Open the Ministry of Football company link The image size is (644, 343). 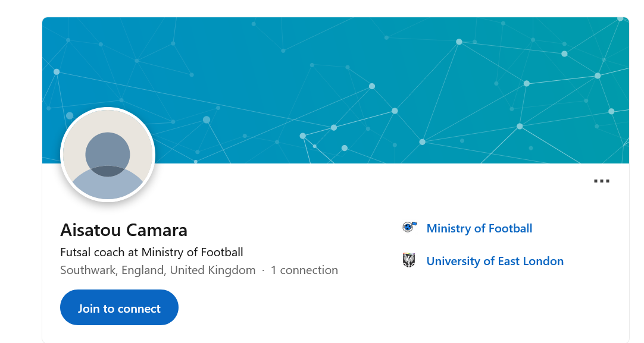click(x=479, y=228)
